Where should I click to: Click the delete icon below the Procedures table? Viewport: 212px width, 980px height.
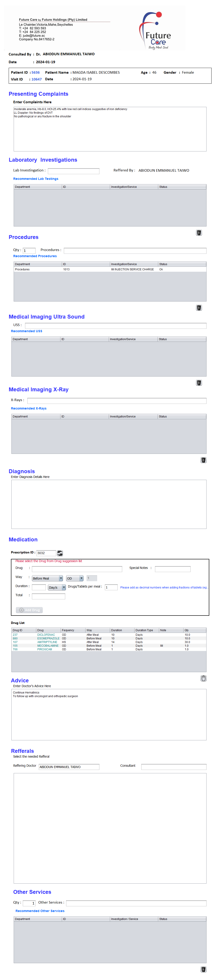tap(199, 307)
